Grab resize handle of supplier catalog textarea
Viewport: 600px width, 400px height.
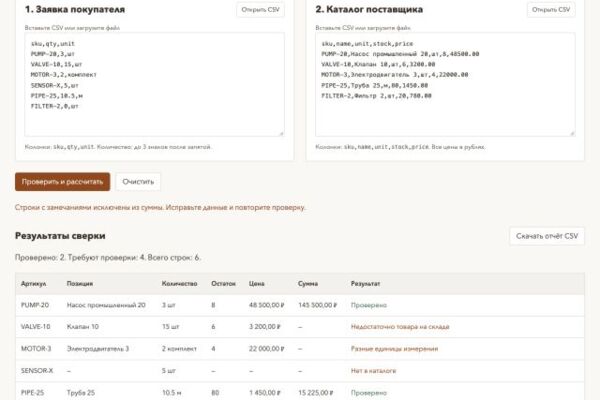tap(572, 133)
